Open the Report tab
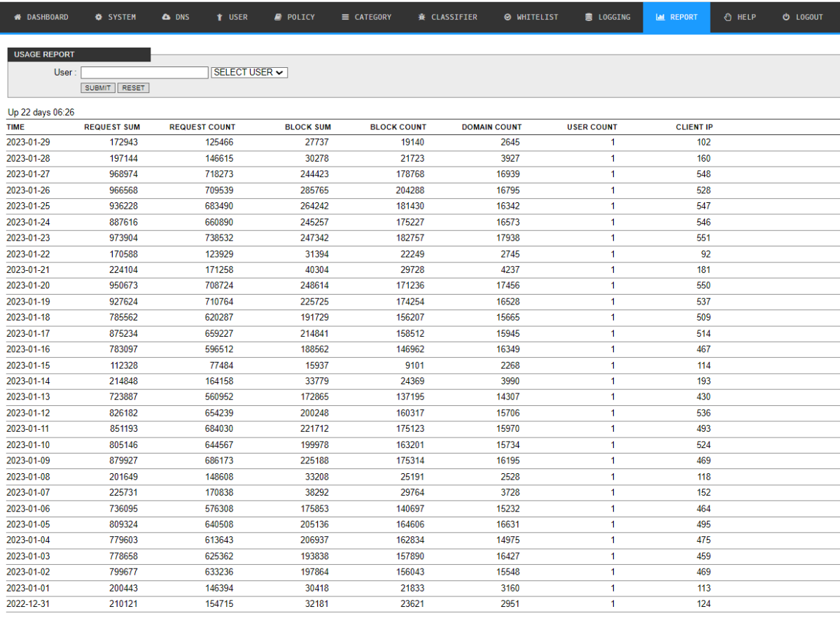The image size is (840, 630). 676,17
